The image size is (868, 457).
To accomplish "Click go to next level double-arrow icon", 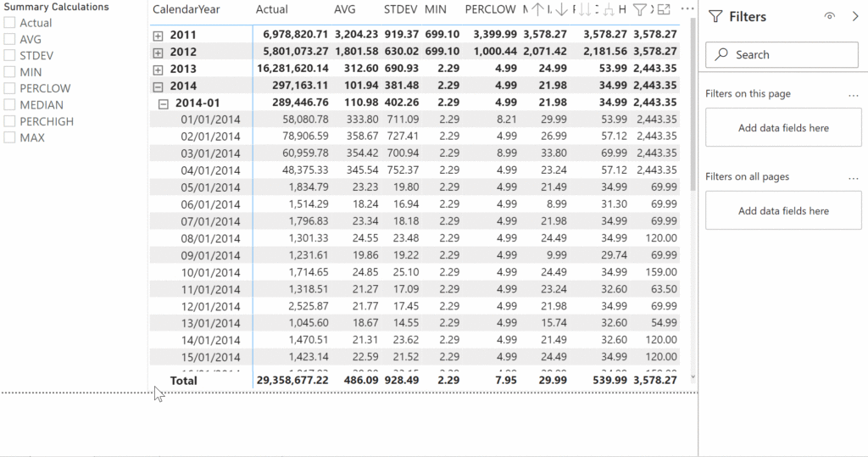I will click(x=585, y=10).
